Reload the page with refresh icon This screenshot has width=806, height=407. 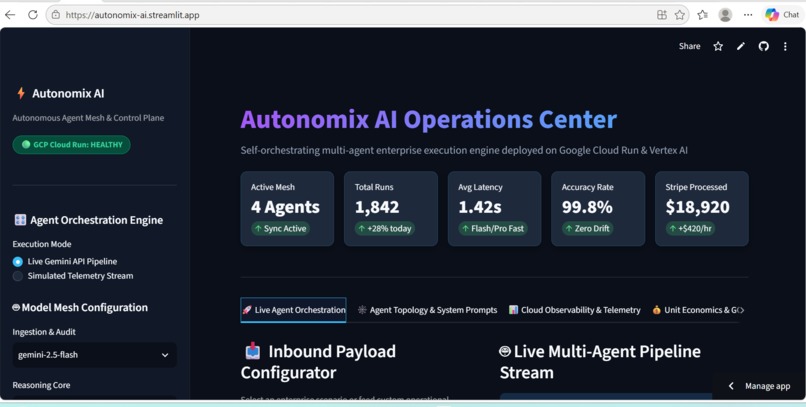click(33, 15)
